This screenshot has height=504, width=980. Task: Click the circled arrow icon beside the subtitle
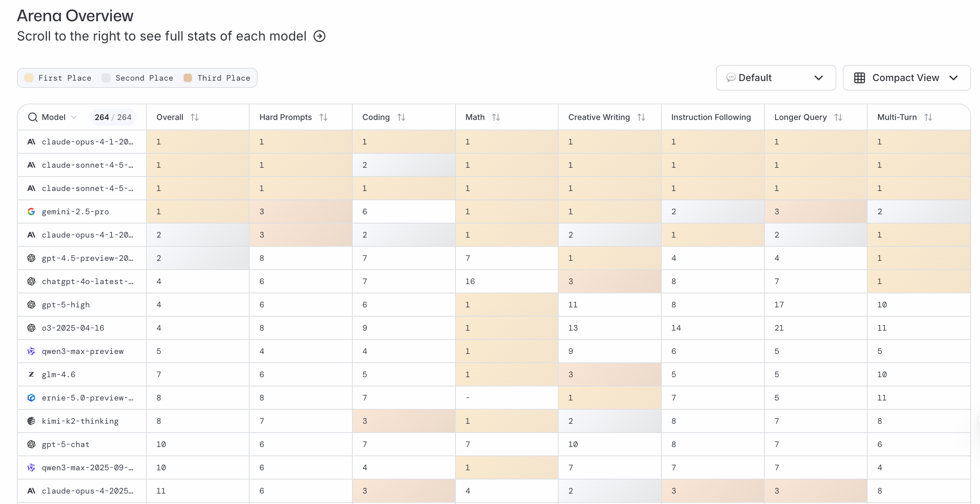(x=319, y=36)
